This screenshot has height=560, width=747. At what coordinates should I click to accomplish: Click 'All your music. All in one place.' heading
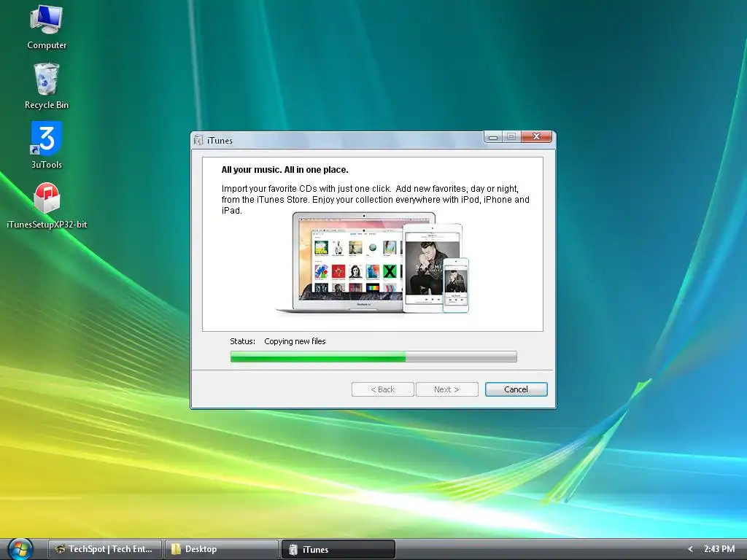pyautogui.click(x=285, y=170)
